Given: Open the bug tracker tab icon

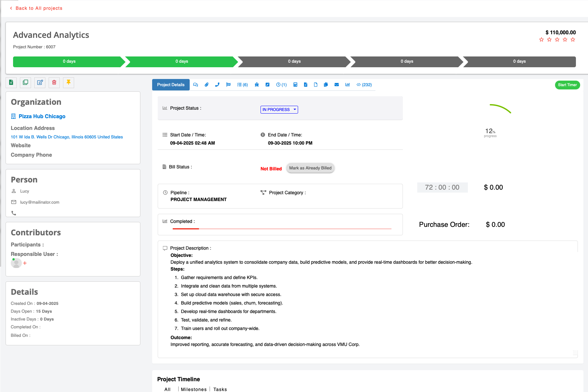Looking at the screenshot, I should [x=257, y=85].
